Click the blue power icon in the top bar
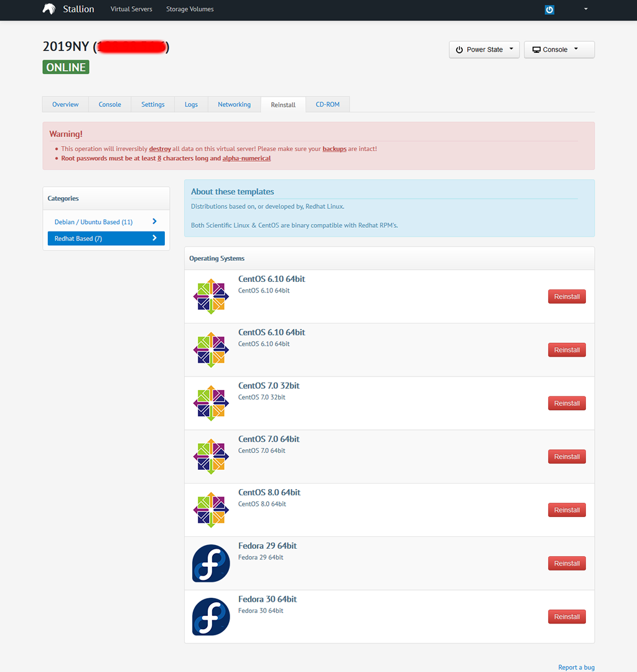 pyautogui.click(x=549, y=9)
